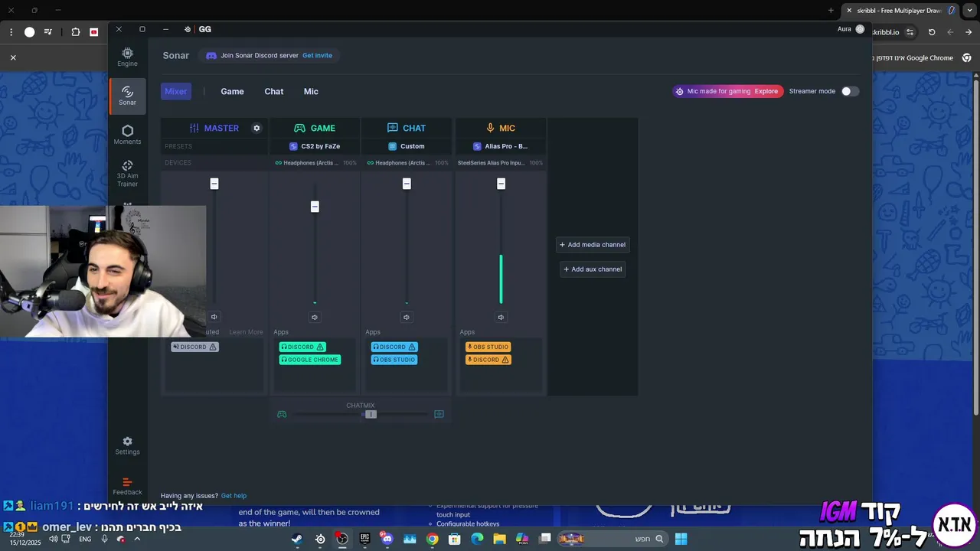Click the Master volume slider handle

click(214, 184)
